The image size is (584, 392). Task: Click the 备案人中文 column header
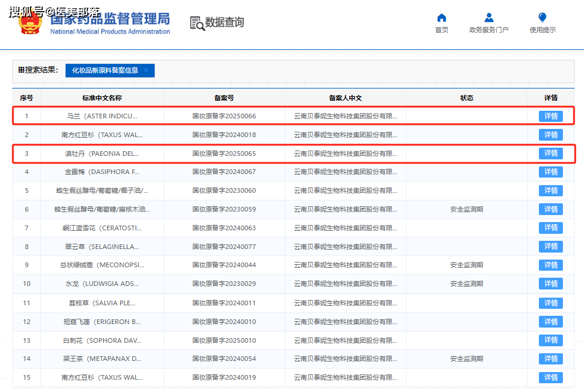[345, 98]
